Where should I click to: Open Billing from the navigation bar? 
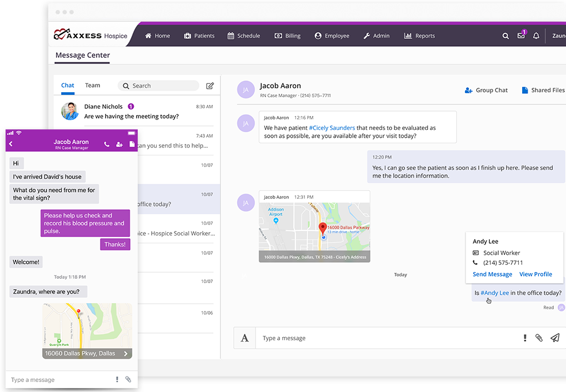coord(287,36)
